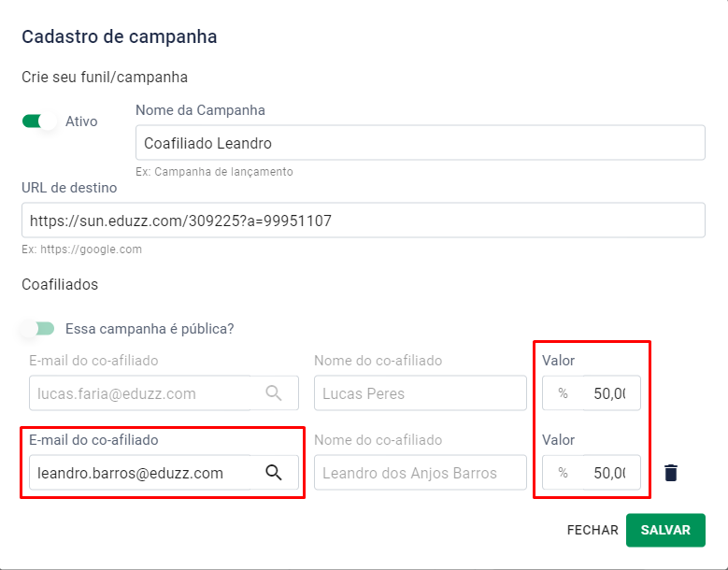Click the 'Cadastro de campanha' title
The height and width of the screenshot is (570, 728).
[120, 37]
